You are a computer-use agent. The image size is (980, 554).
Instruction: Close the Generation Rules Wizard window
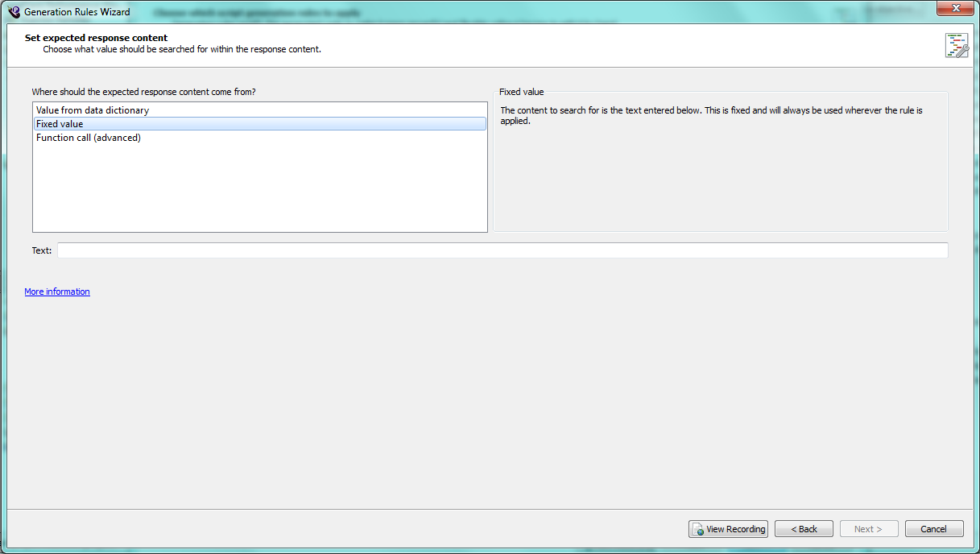(x=955, y=9)
